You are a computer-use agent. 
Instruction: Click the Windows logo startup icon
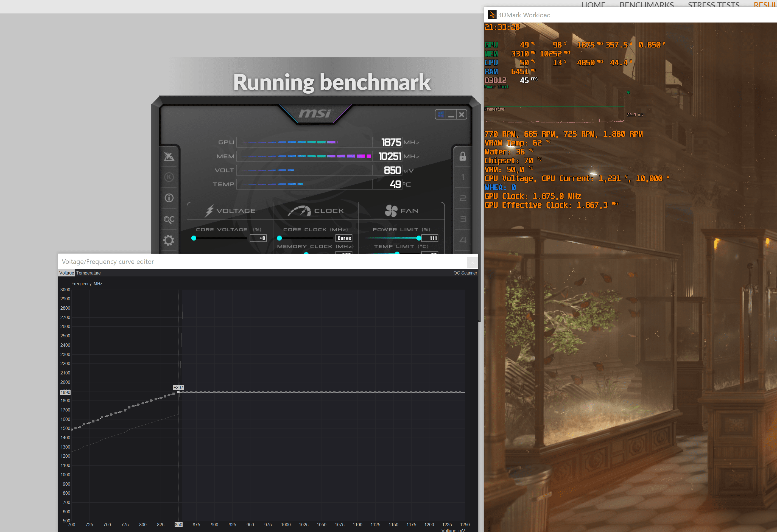tap(441, 115)
